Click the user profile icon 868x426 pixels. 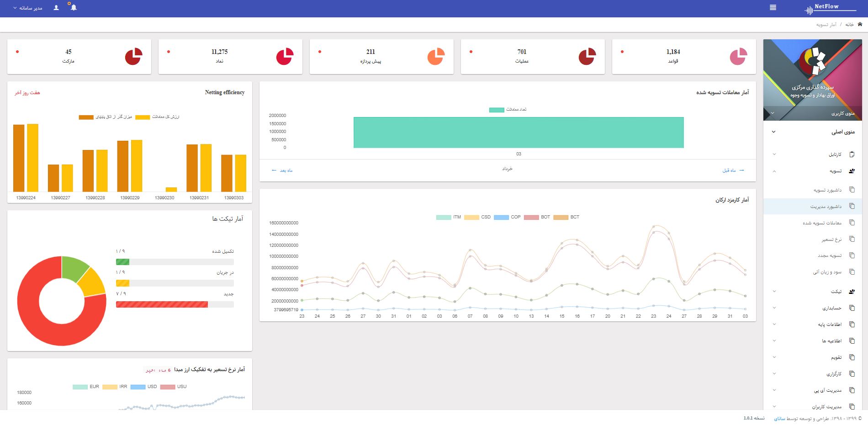point(56,8)
